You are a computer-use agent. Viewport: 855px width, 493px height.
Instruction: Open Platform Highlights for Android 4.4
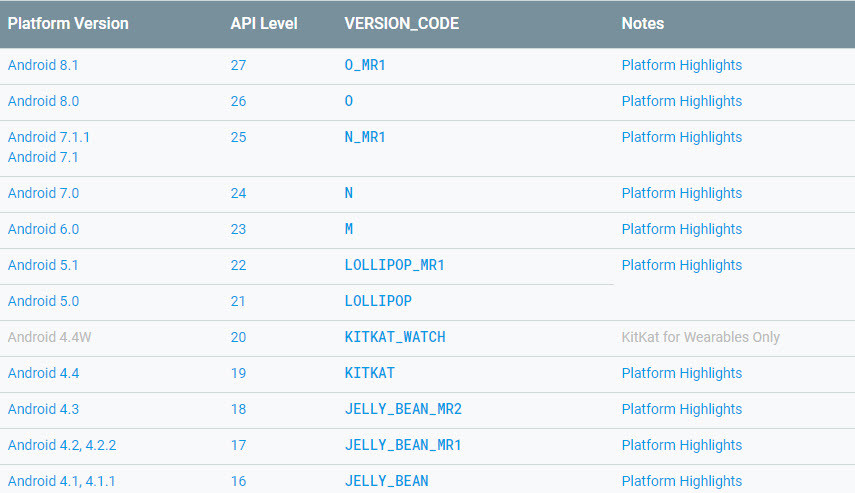[682, 374]
